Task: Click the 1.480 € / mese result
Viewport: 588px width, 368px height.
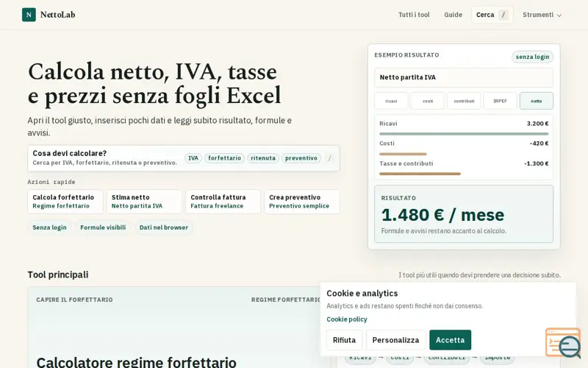Action: [443, 215]
